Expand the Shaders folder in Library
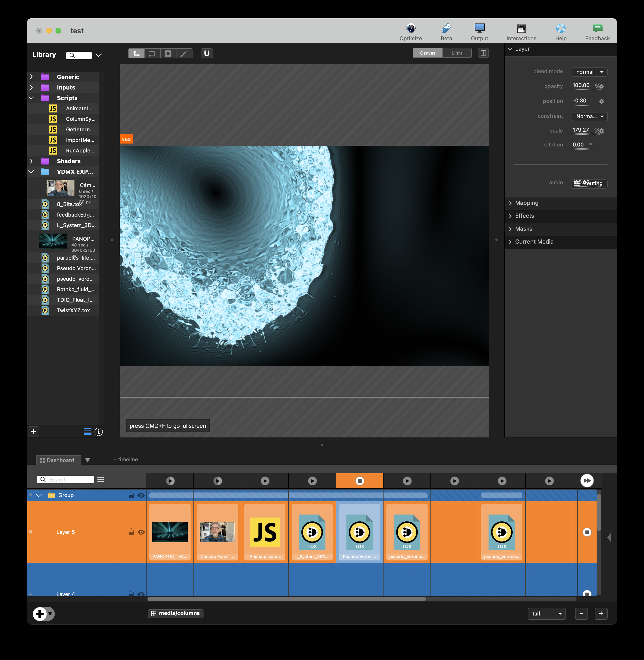 click(x=31, y=161)
